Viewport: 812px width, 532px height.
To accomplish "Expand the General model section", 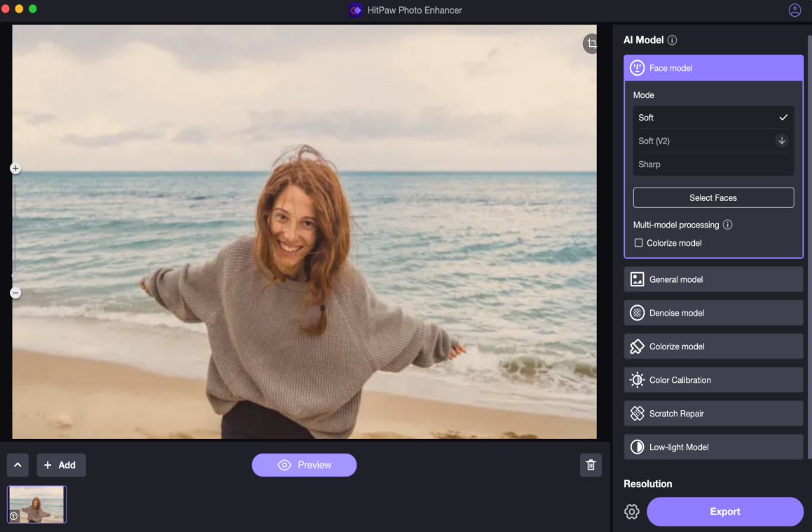I will pyautogui.click(x=713, y=279).
